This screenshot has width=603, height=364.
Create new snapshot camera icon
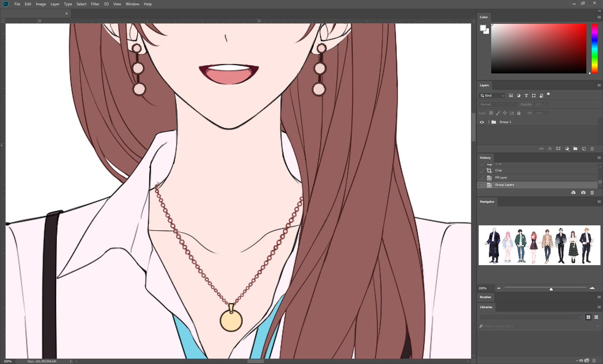(583, 192)
